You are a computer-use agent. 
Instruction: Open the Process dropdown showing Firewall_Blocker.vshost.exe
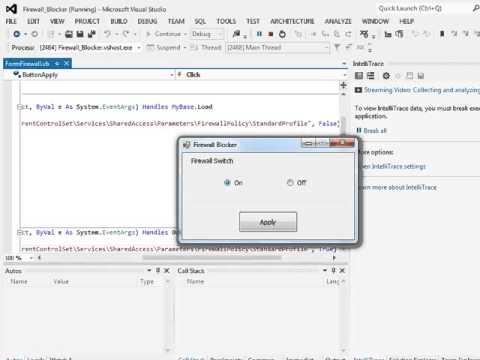tap(90, 48)
